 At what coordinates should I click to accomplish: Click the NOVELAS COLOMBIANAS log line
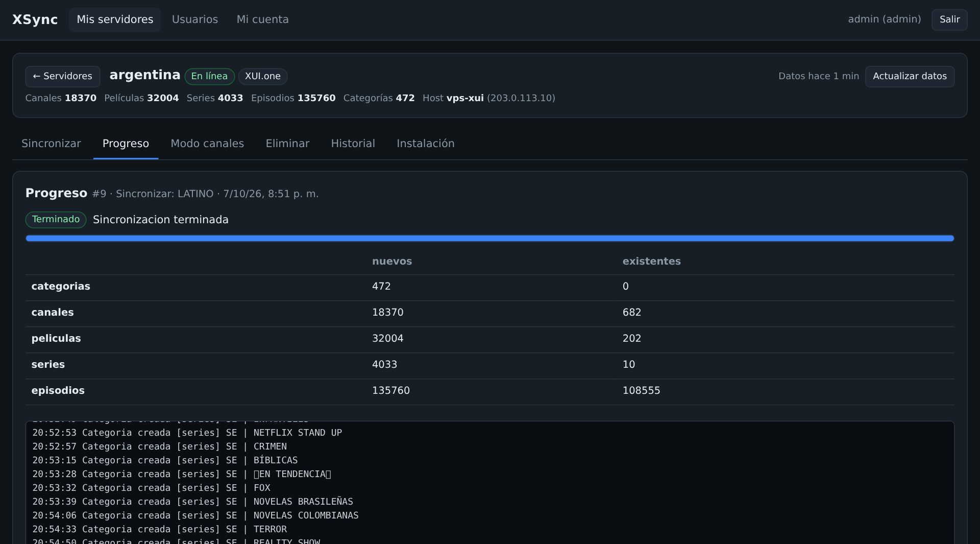tap(195, 515)
